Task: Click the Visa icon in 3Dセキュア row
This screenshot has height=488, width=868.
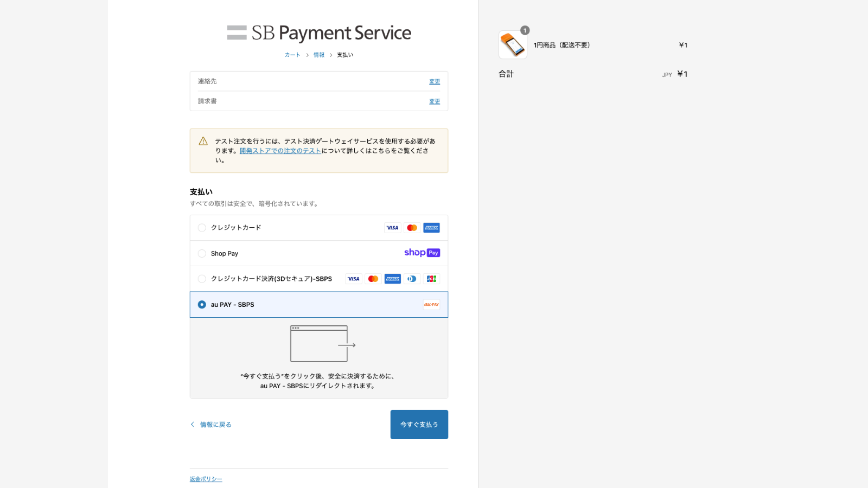Action: [354, 279]
